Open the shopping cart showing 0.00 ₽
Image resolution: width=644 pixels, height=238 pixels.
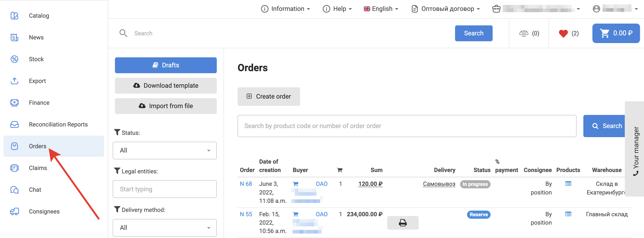coord(616,33)
